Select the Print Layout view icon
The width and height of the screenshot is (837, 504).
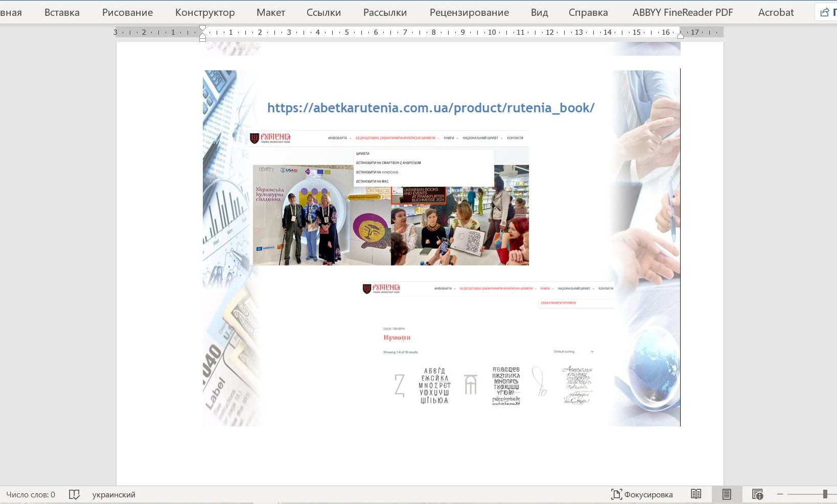pyautogui.click(x=727, y=494)
